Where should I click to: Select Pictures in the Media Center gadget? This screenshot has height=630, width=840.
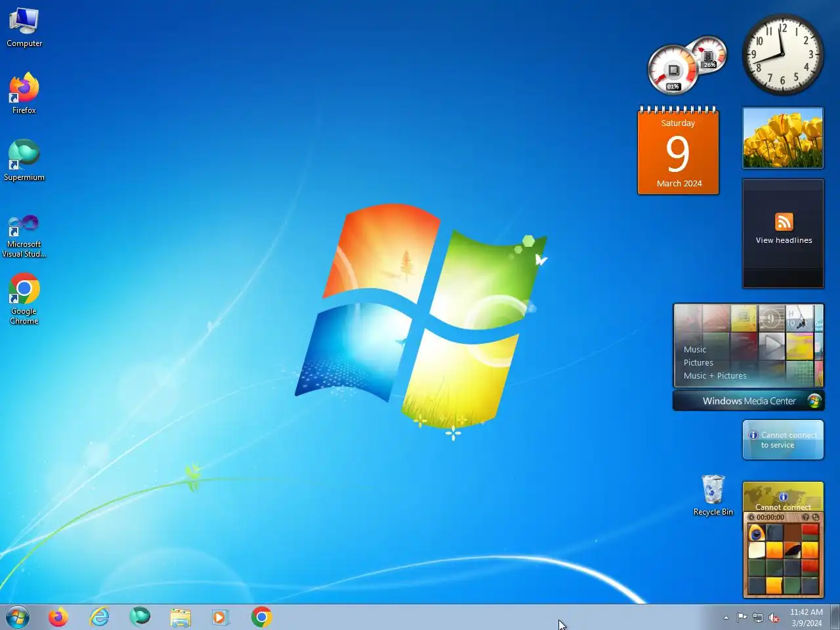[698, 363]
